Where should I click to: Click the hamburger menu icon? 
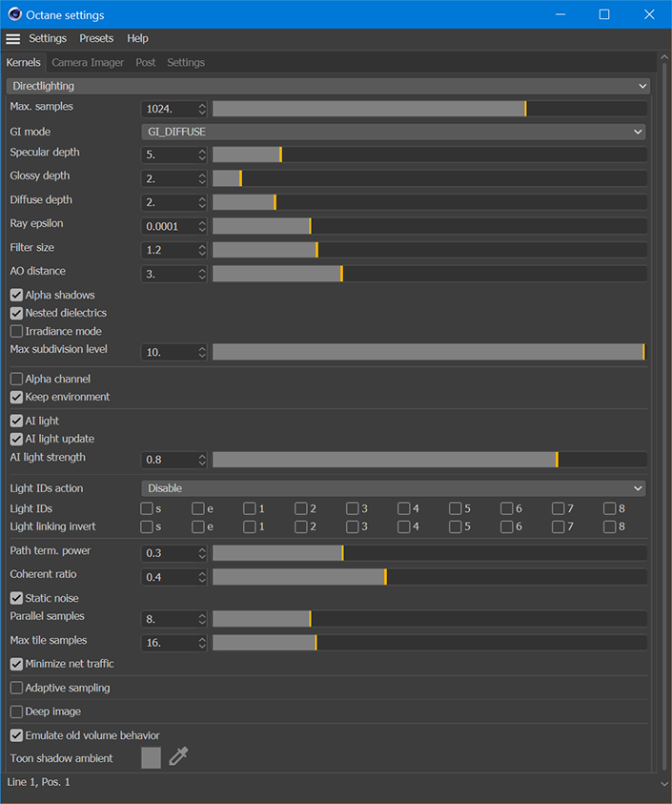12,39
